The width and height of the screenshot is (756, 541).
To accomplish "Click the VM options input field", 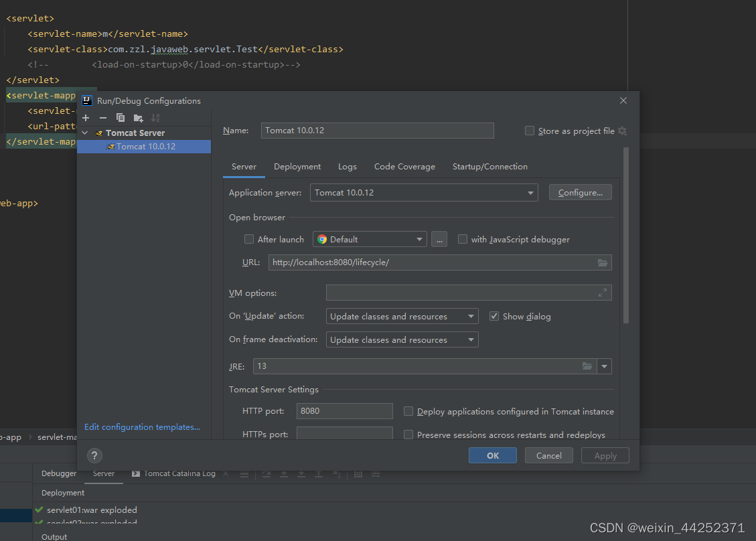I will click(469, 293).
